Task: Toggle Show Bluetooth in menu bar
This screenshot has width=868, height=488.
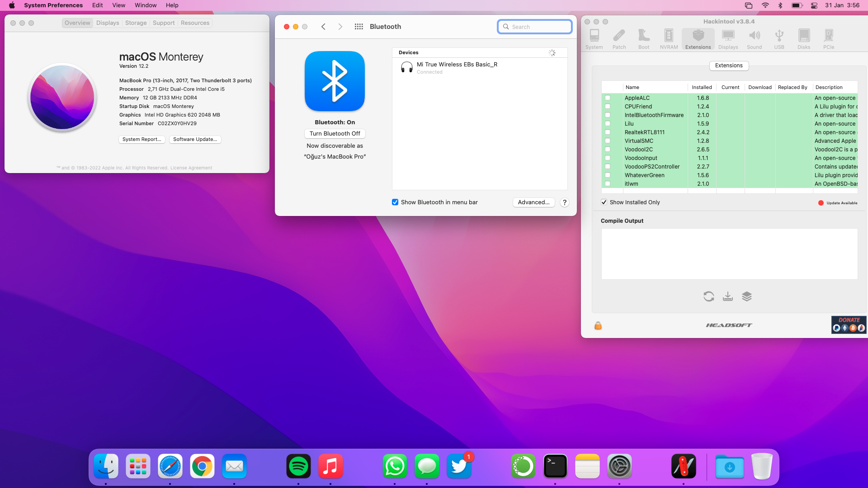Action: [395, 202]
